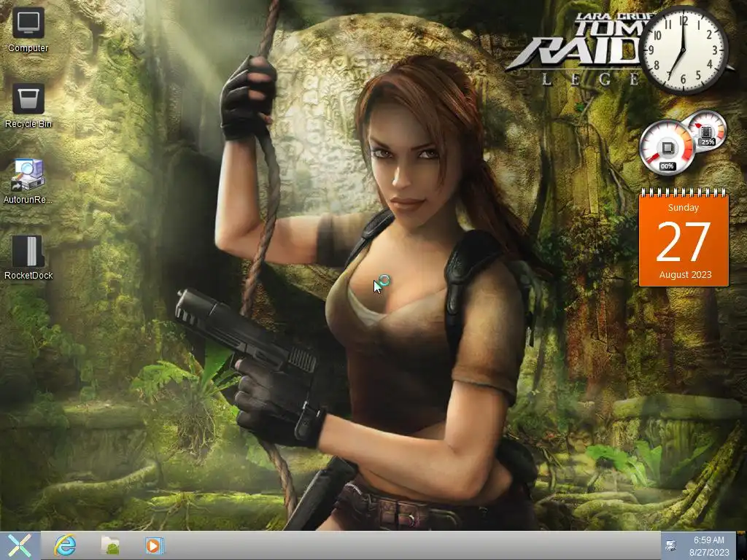Screen dimensions: 747x560
Task: Click the taskbar clock showing 6:59 AM
Action: pyautogui.click(x=709, y=546)
